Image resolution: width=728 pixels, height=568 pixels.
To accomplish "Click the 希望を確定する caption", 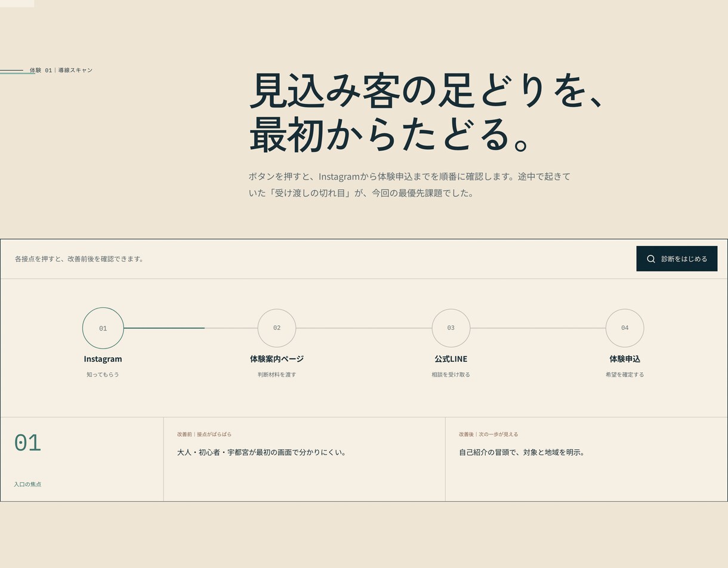I will (x=625, y=375).
